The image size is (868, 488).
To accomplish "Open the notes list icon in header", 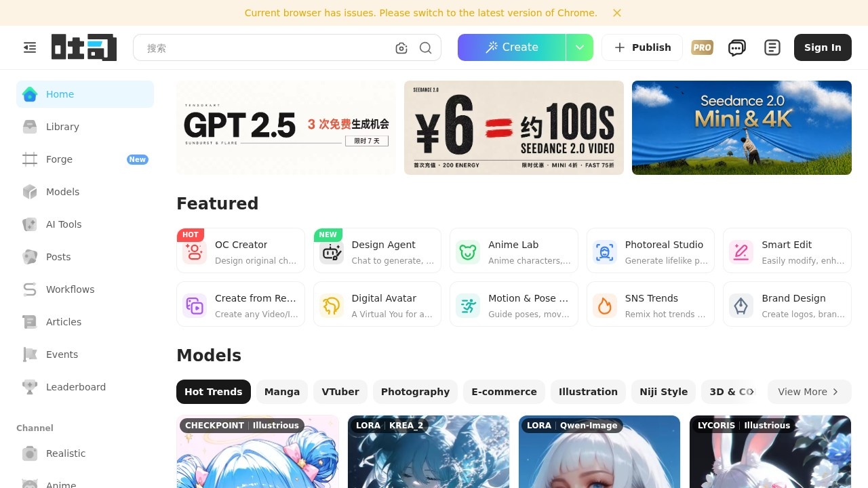I will (x=772, y=47).
